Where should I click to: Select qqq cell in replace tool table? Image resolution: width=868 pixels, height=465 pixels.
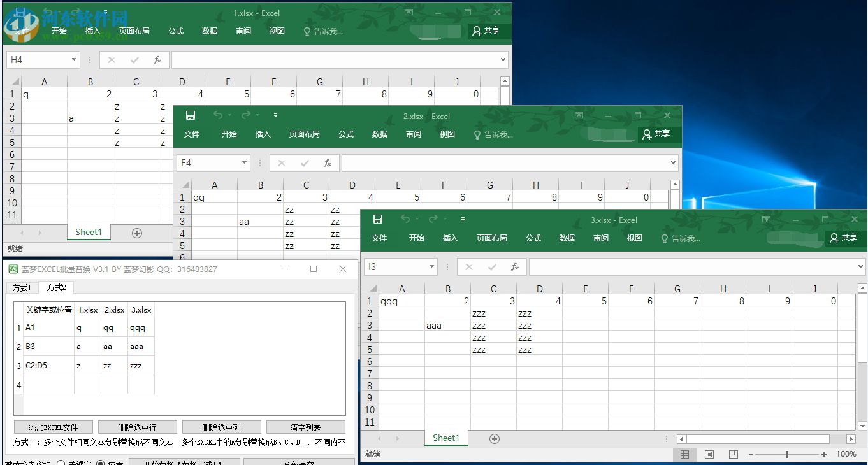click(x=141, y=328)
